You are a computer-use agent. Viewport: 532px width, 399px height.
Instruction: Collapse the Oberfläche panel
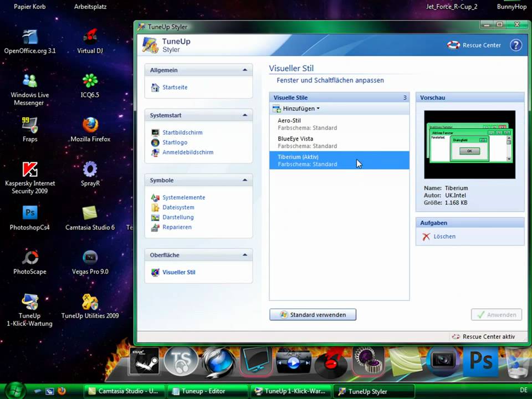(x=245, y=255)
